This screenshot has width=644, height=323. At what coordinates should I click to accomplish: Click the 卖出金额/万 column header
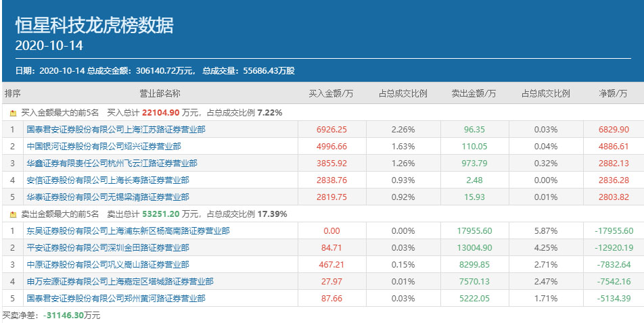(474, 93)
